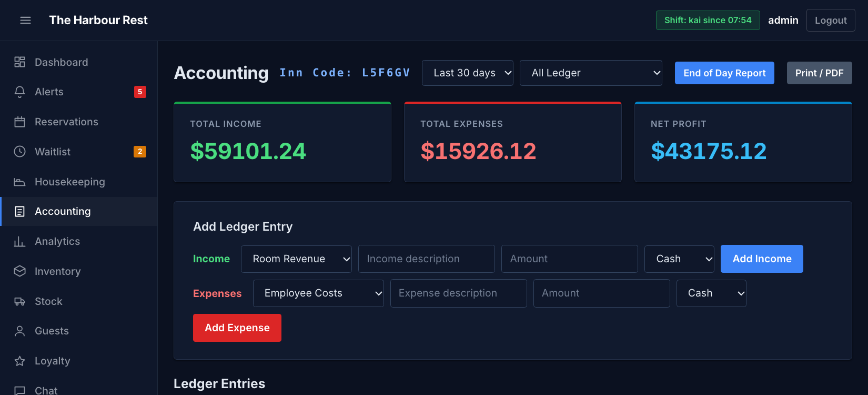Viewport: 868px width, 395px height.
Task: Click the Accounting ledger icon
Action: point(19,211)
